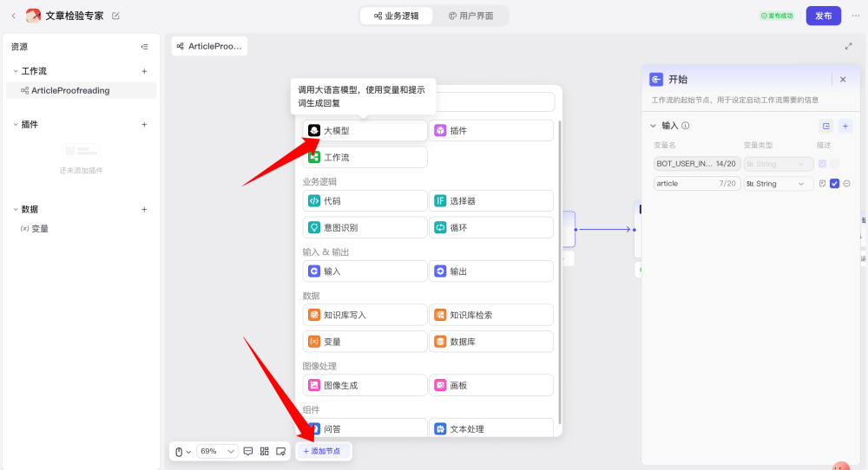
Task: Expand canvas to fullscreen
Action: (848, 47)
